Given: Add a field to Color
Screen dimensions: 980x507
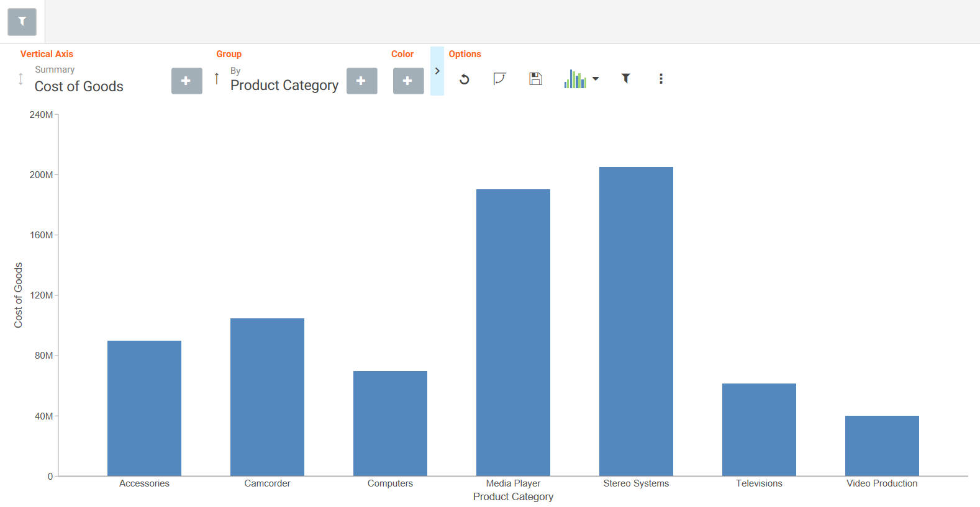Looking at the screenshot, I should 409,81.
